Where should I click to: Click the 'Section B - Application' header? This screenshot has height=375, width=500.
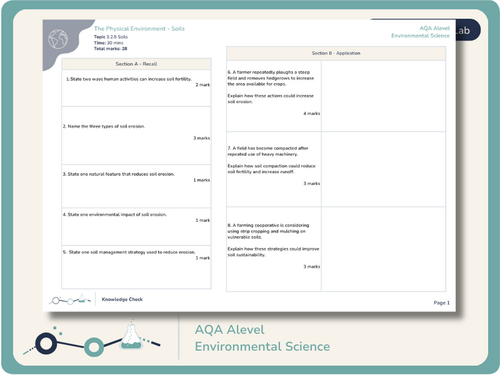[x=336, y=53]
